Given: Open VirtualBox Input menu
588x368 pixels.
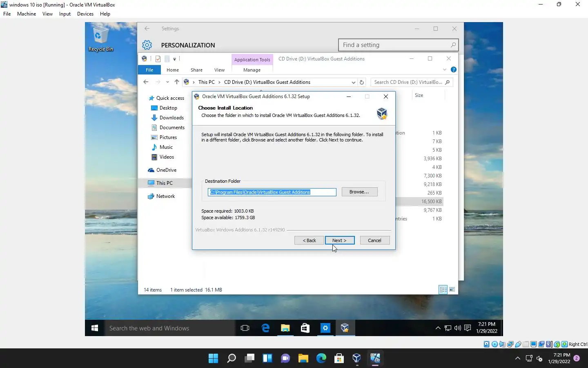Looking at the screenshot, I should 65,14.
